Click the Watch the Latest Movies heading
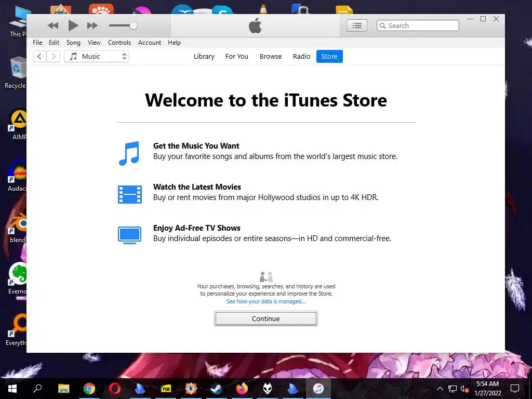This screenshot has width=532, height=399. click(197, 187)
